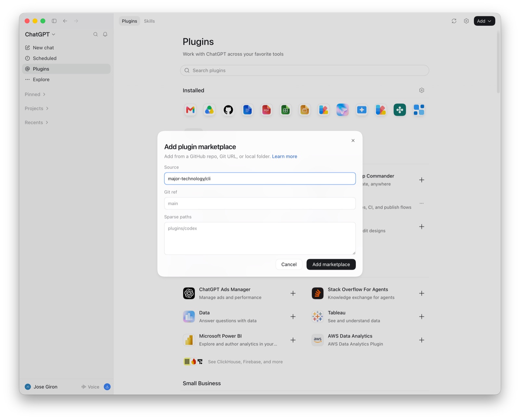Open the Add dropdown button
The width and height of the screenshot is (520, 420).
coord(484,21)
